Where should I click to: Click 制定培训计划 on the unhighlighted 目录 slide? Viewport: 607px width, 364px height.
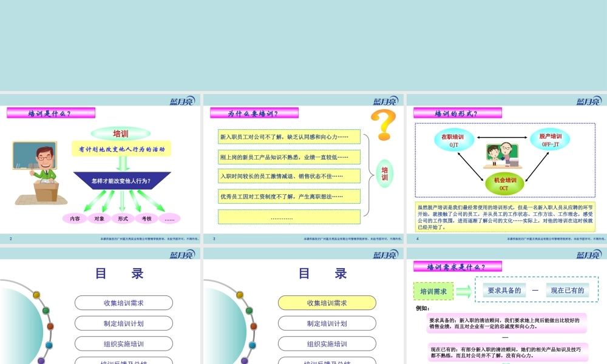pos(123,323)
